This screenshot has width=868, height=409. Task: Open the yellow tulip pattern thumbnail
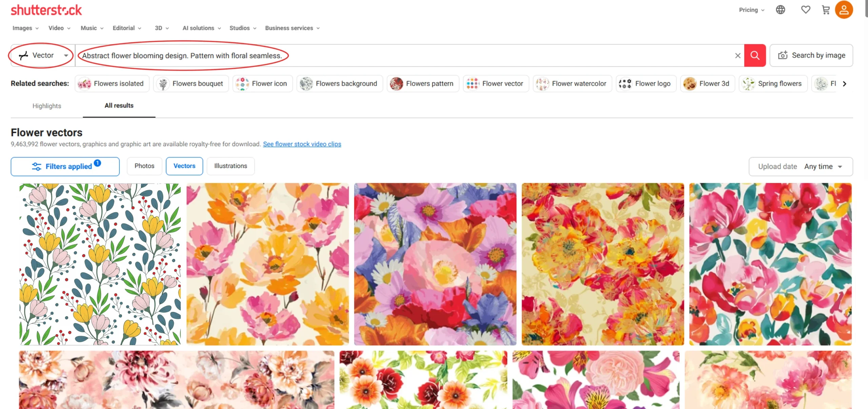100,264
